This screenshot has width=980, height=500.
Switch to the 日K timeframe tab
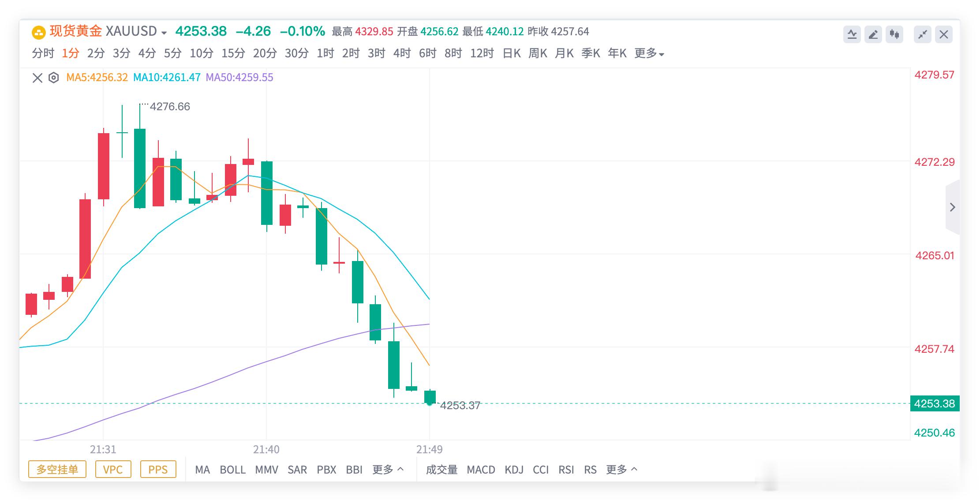tap(512, 53)
